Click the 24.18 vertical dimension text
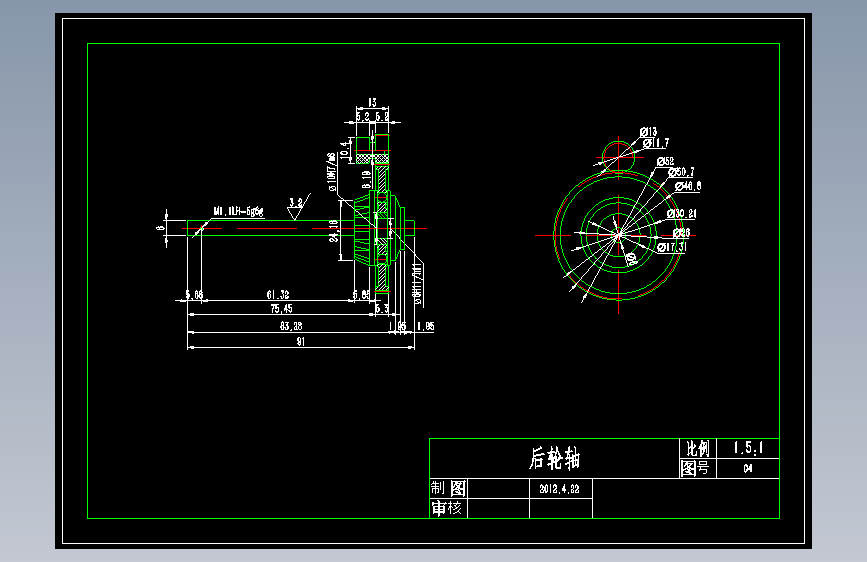The width and height of the screenshot is (867, 562). pos(334,231)
